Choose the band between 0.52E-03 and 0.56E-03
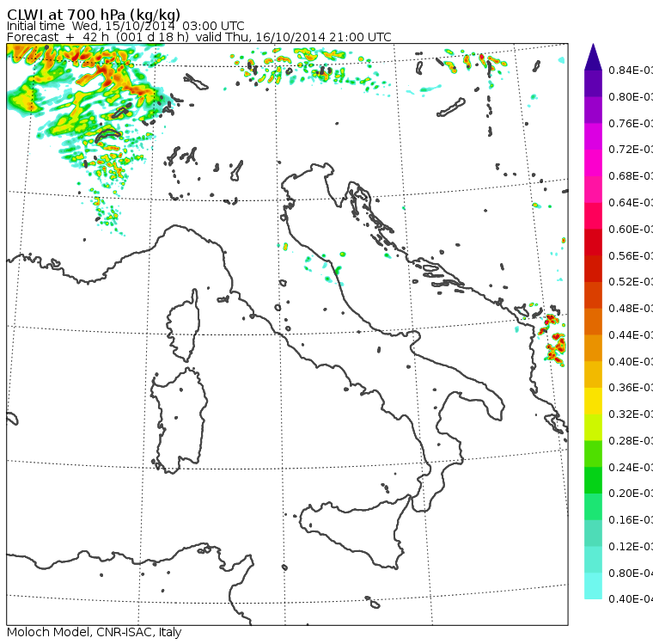 point(593,268)
